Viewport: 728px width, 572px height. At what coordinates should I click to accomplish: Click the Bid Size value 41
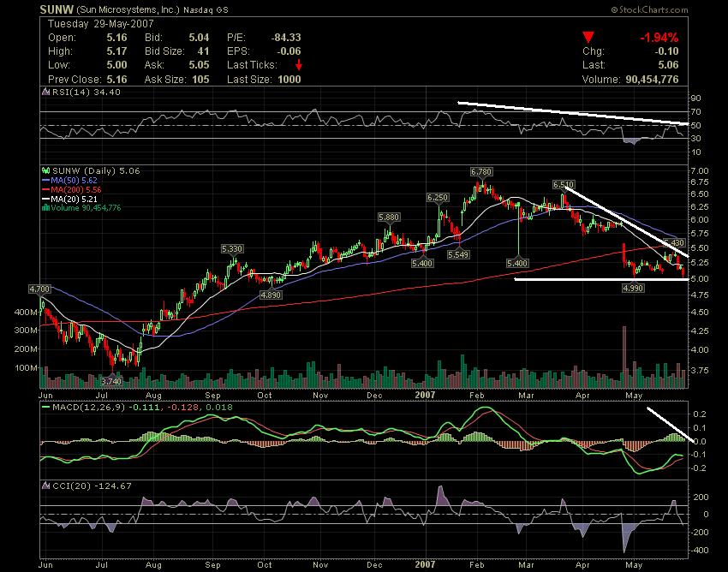203,51
